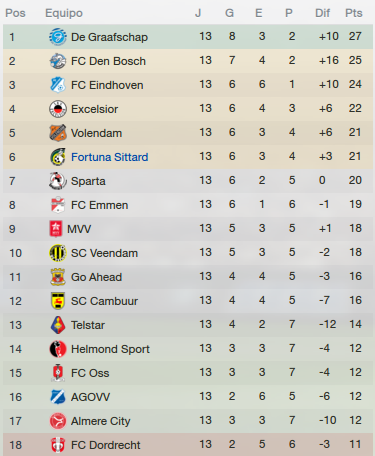Sort table by the Dif column header
The height and width of the screenshot is (456, 375).
click(x=322, y=13)
